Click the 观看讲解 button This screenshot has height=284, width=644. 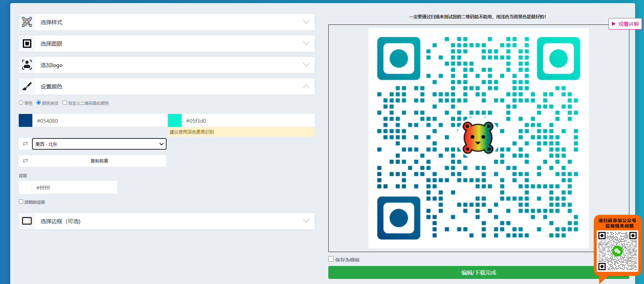[x=625, y=24]
